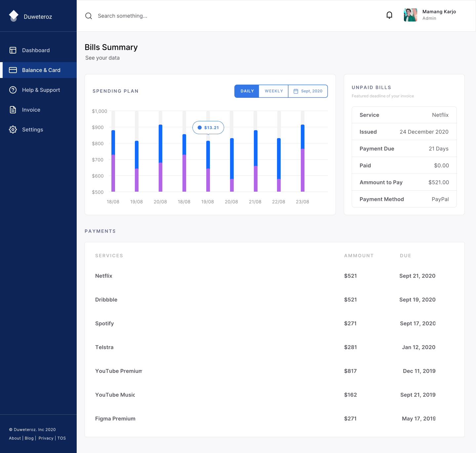Click the Issued 24 December 2020 row
The height and width of the screenshot is (453, 476).
pos(404,132)
